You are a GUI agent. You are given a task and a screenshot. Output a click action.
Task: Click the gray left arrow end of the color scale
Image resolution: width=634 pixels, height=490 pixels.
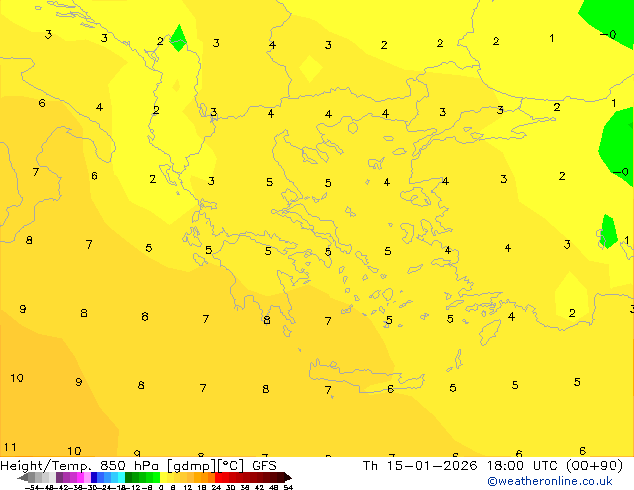[x=23, y=478]
